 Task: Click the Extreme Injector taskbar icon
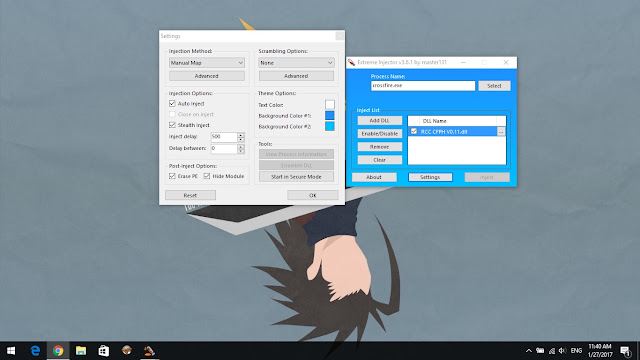[x=149, y=351]
